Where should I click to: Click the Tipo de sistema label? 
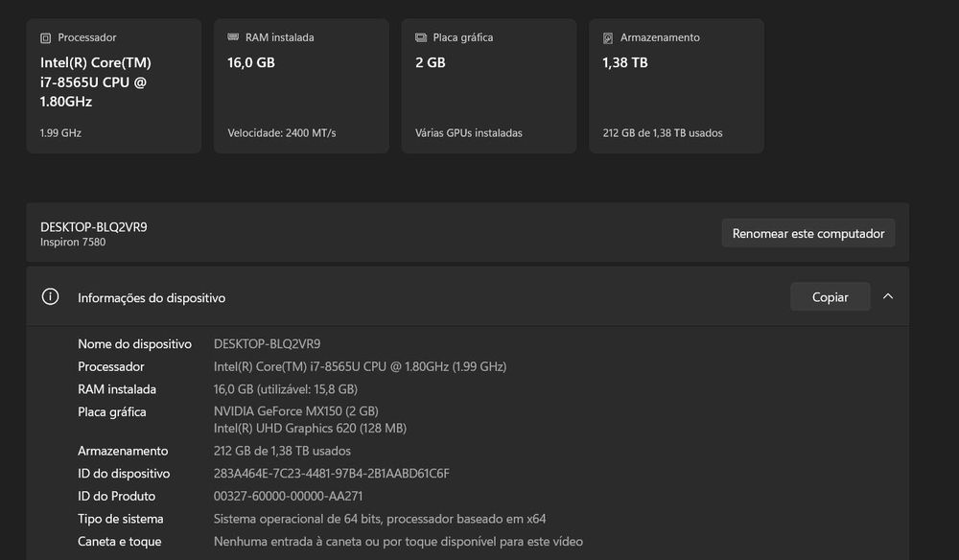[x=121, y=519]
